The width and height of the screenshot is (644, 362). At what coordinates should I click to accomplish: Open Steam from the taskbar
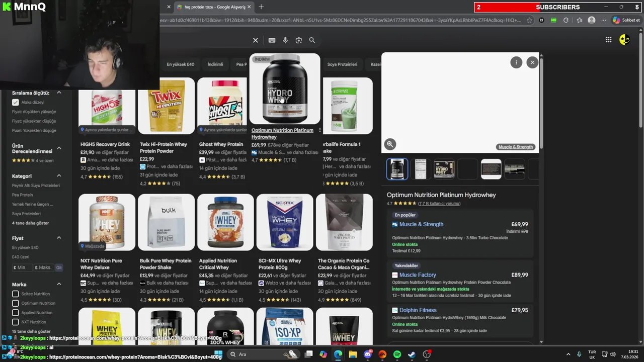(x=412, y=354)
